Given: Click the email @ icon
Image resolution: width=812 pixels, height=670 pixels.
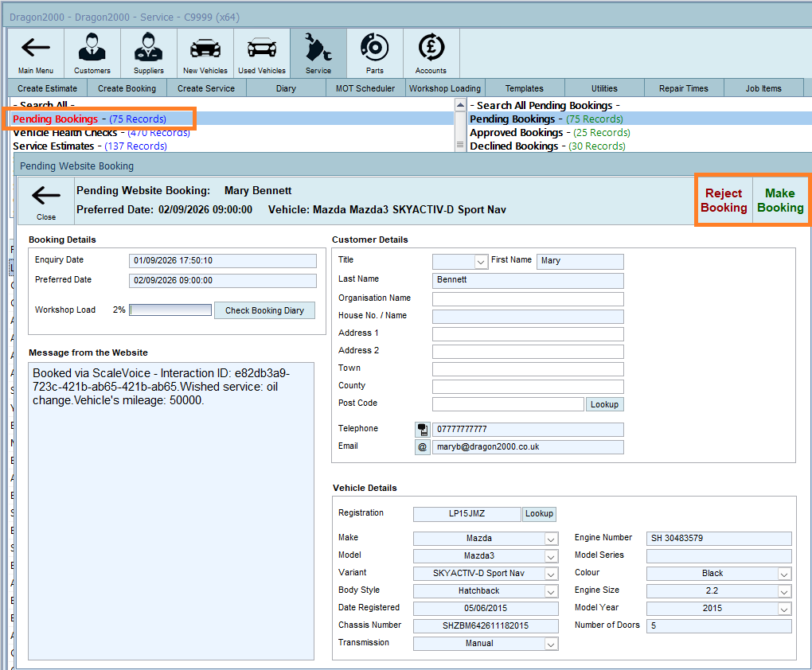Looking at the screenshot, I should coord(423,447).
